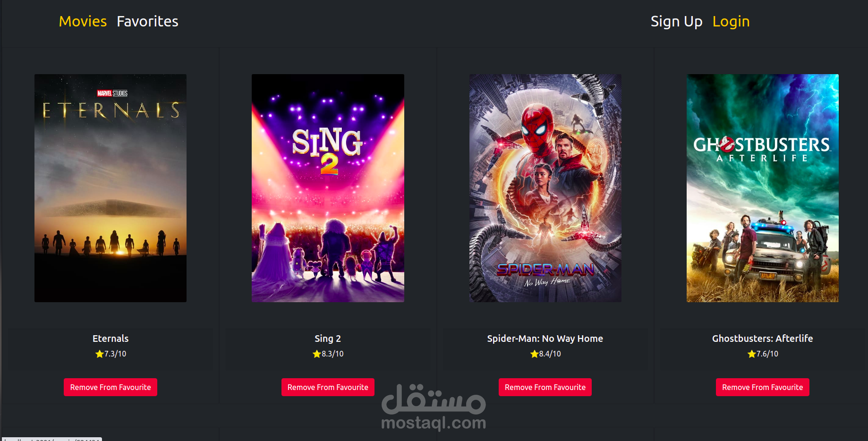Click the Ghostbusters: Afterlife title text

point(762,339)
